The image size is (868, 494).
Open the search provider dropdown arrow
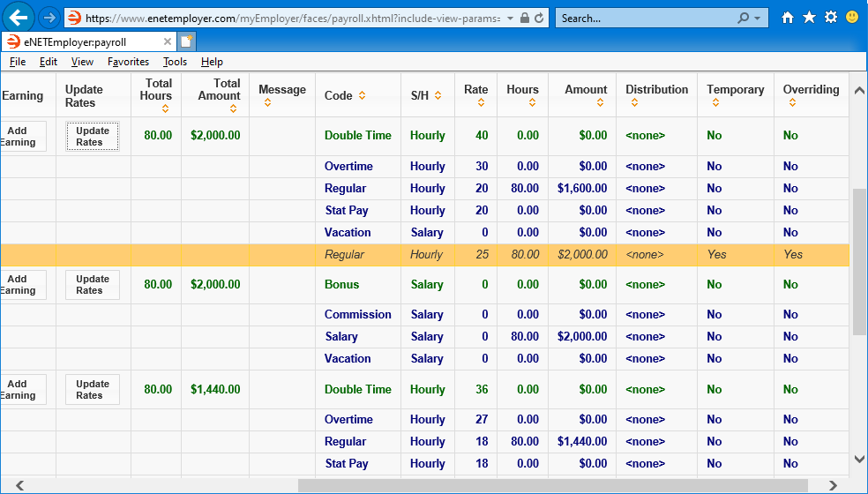[x=758, y=18]
